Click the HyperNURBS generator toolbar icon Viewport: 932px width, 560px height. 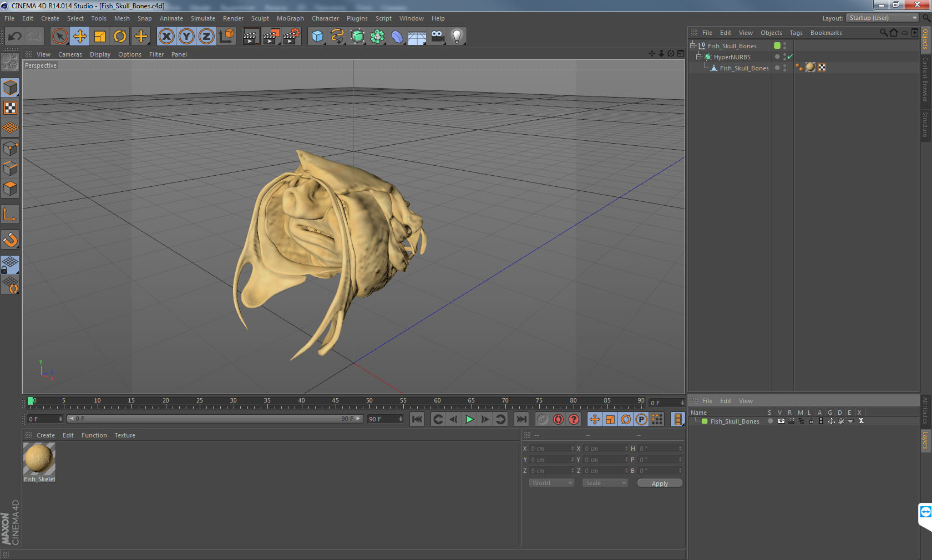357,37
